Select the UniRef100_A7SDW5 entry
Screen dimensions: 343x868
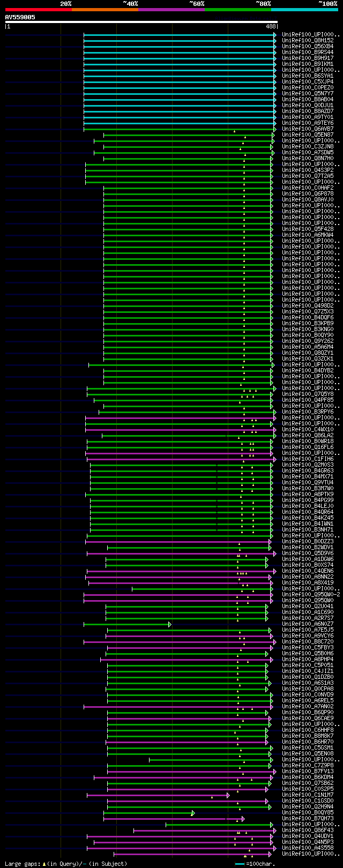click(308, 152)
